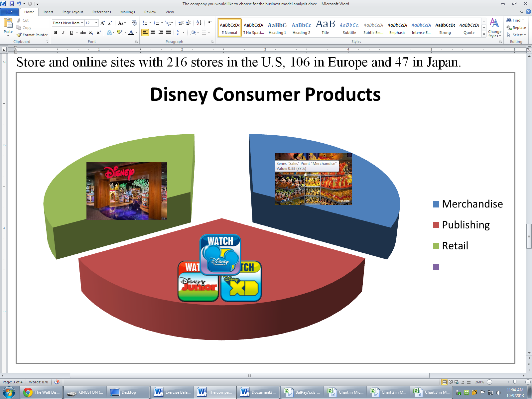Click the Save icon in Quick Access toolbar
The width and height of the screenshot is (532, 399).
(12, 4)
